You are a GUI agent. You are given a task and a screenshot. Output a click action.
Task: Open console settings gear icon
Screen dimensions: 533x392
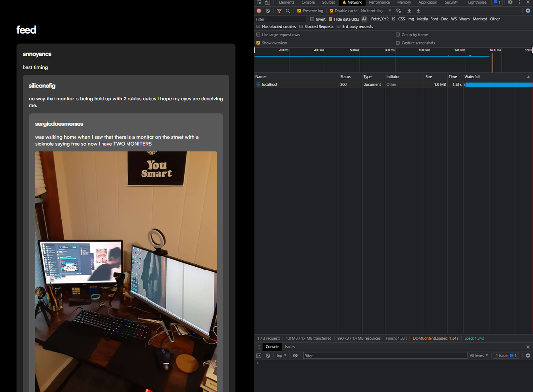coord(528,356)
